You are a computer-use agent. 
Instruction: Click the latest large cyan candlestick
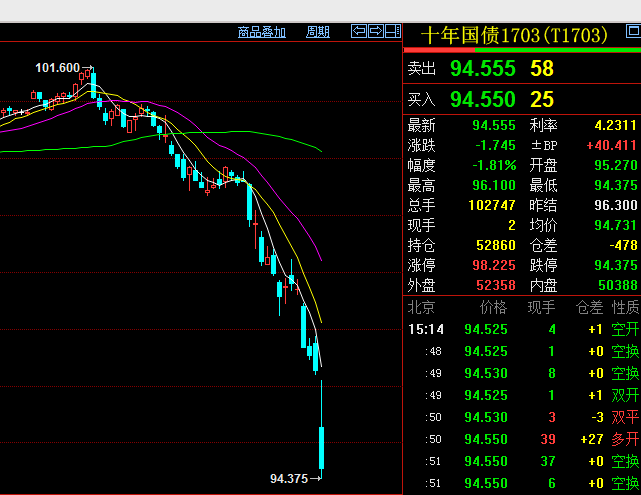click(321, 448)
